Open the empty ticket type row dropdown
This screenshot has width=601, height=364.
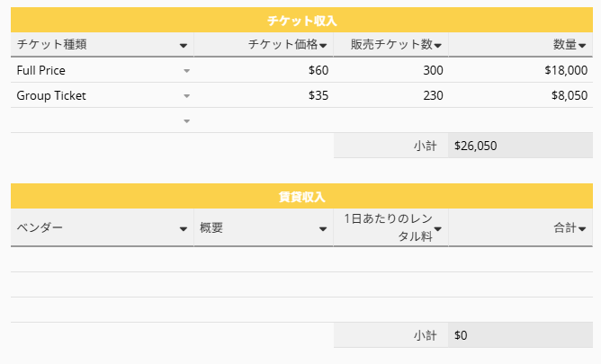click(186, 121)
